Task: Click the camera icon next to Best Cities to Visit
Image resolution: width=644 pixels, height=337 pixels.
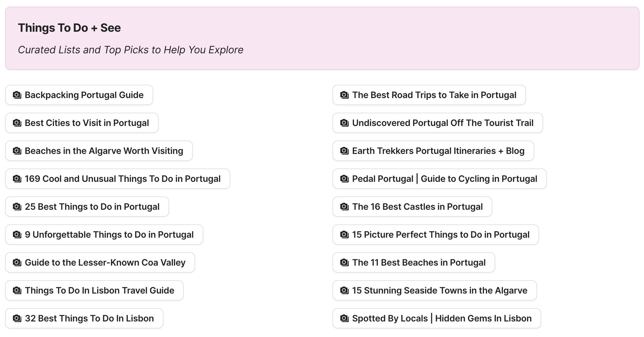Action: (x=16, y=123)
